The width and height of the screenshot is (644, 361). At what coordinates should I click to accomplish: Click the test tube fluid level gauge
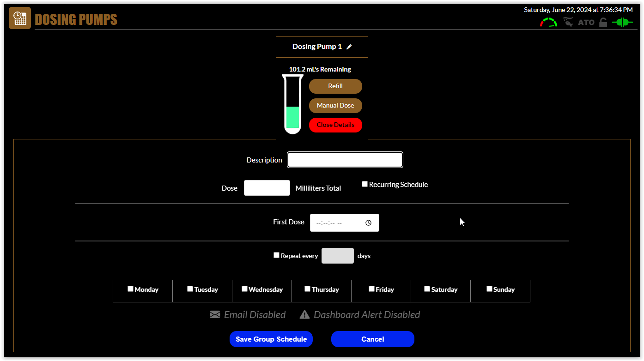pos(292,105)
